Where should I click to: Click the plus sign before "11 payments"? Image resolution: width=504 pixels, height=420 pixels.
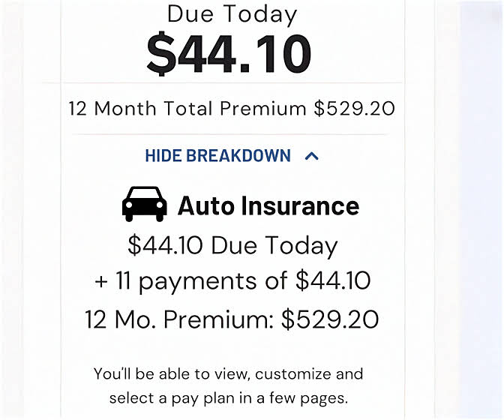(101, 282)
